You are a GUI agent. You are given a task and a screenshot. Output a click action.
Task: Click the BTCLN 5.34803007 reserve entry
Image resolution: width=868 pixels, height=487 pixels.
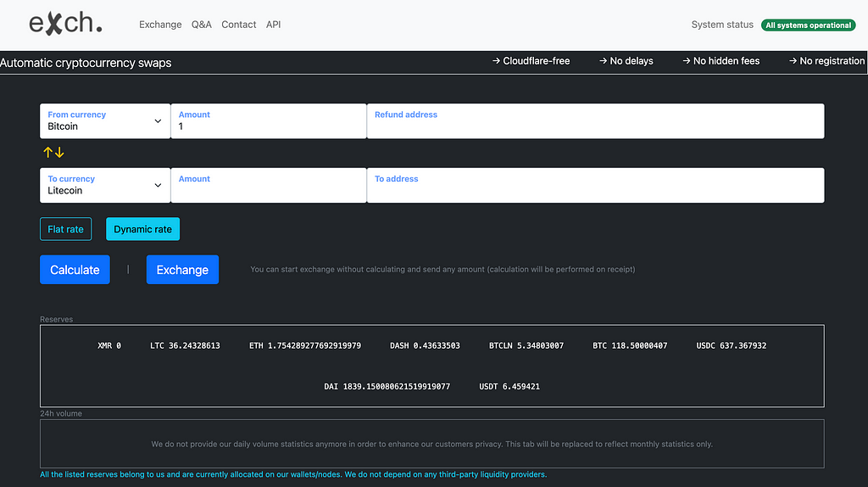click(526, 345)
